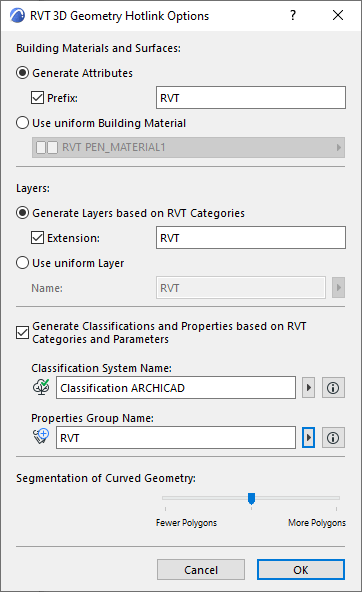Image resolution: width=362 pixels, height=592 pixels.
Task: Click the Cancel button
Action: tap(201, 570)
